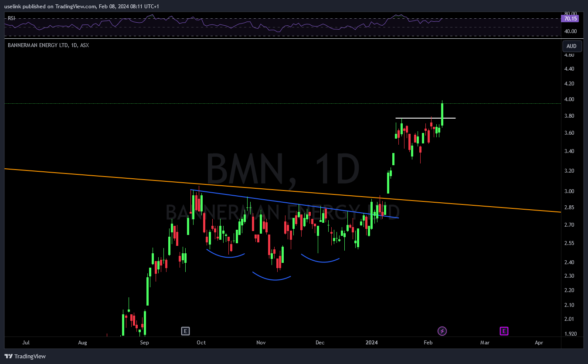This screenshot has width=588, height=364.
Task: Click the Aug label on time axis
Action: pyautogui.click(x=82, y=343)
